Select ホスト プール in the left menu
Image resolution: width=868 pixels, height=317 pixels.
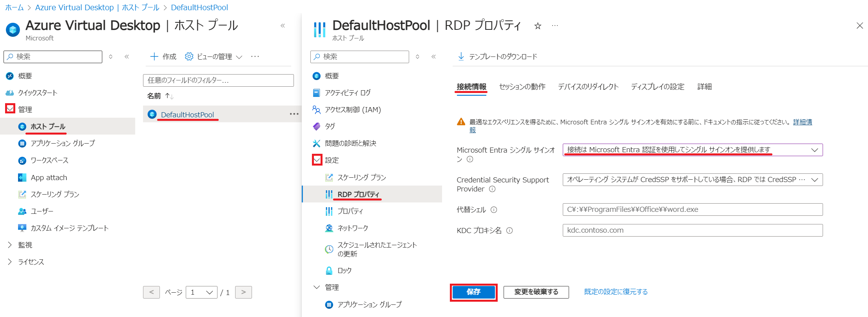(48, 126)
